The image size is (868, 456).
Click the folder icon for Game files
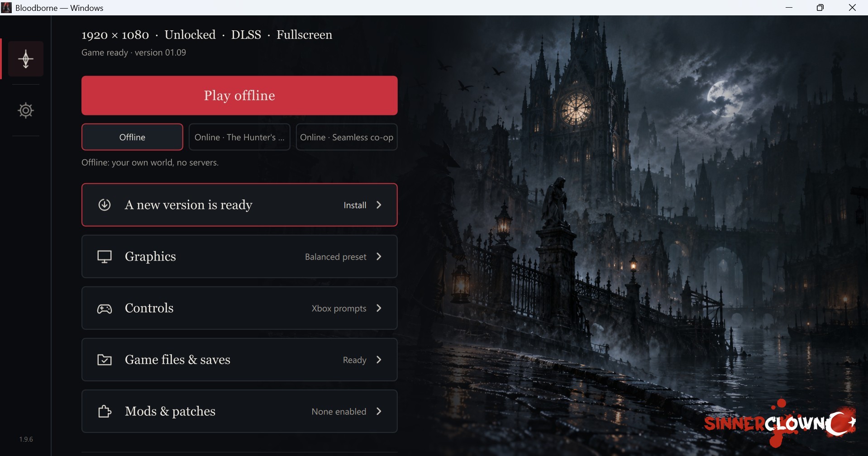(x=105, y=360)
